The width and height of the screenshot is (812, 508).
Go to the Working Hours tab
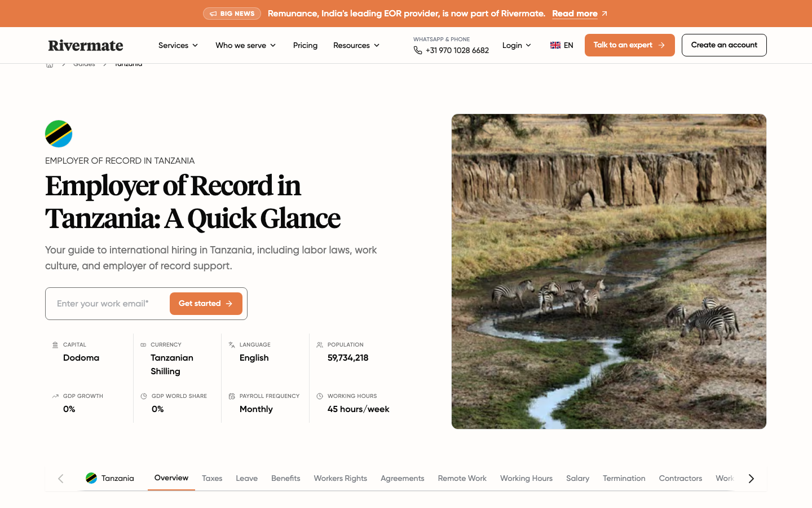(526, 478)
